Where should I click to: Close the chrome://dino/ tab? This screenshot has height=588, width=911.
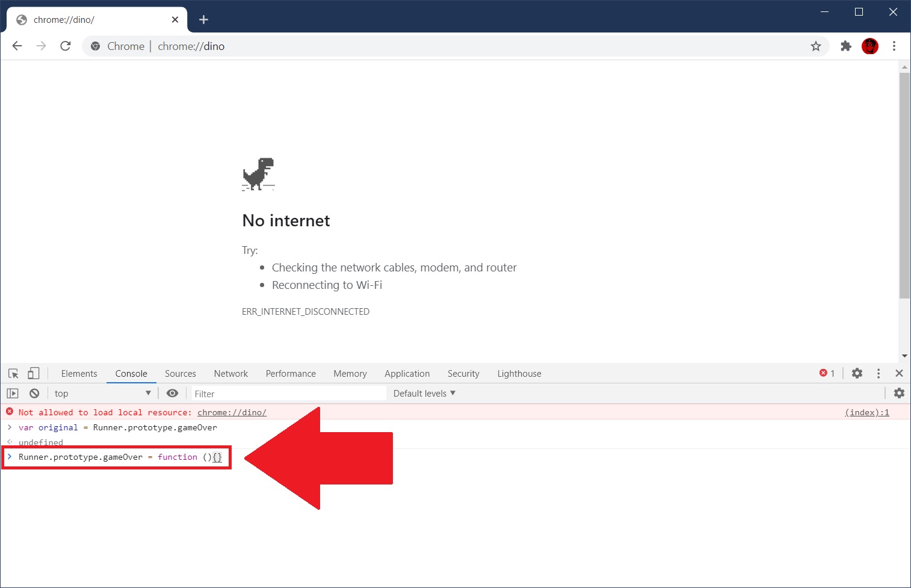tap(175, 20)
